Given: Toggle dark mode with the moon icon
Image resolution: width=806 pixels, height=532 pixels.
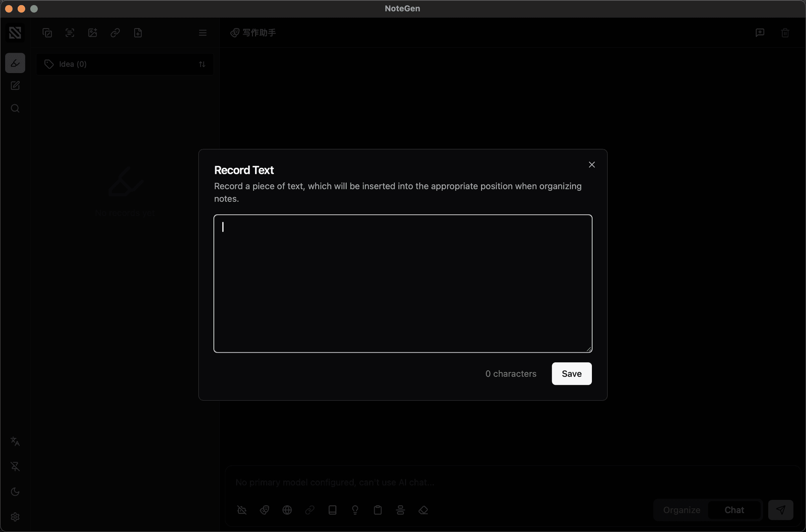Looking at the screenshot, I should pyautogui.click(x=15, y=491).
